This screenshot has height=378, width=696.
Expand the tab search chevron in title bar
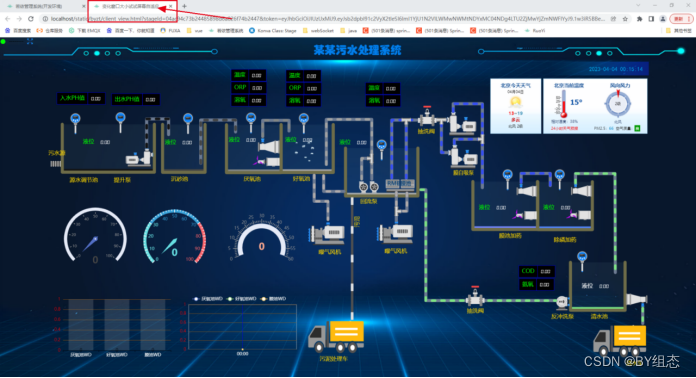(x=638, y=5)
